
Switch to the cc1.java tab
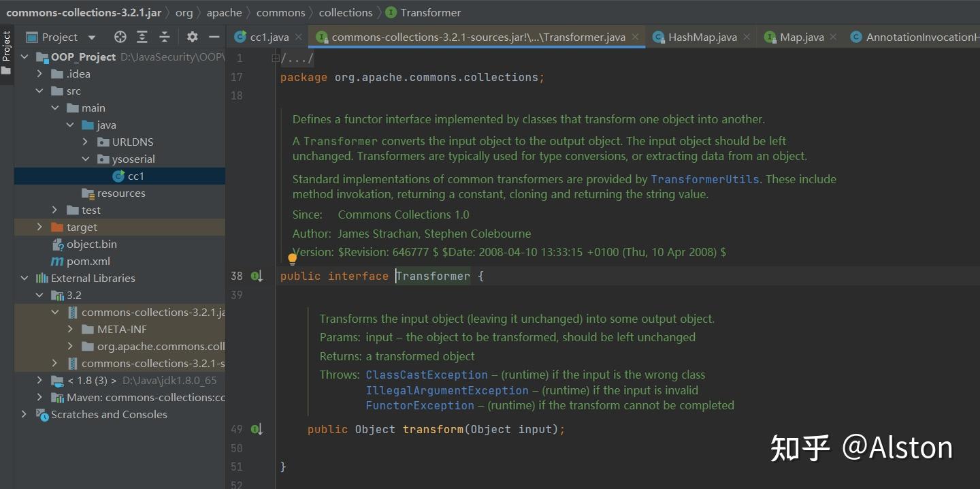click(263, 37)
